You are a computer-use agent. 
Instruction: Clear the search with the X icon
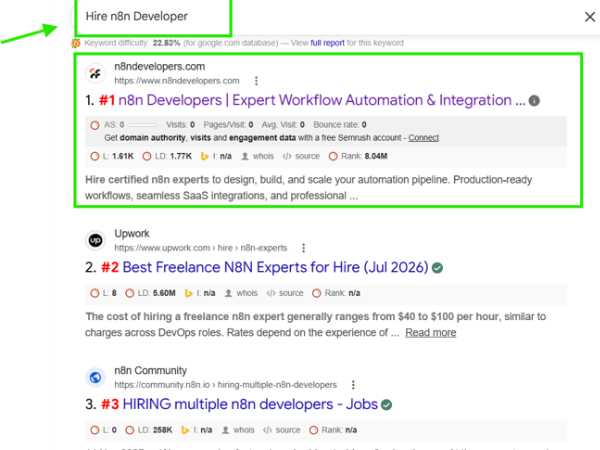pyautogui.click(x=590, y=17)
